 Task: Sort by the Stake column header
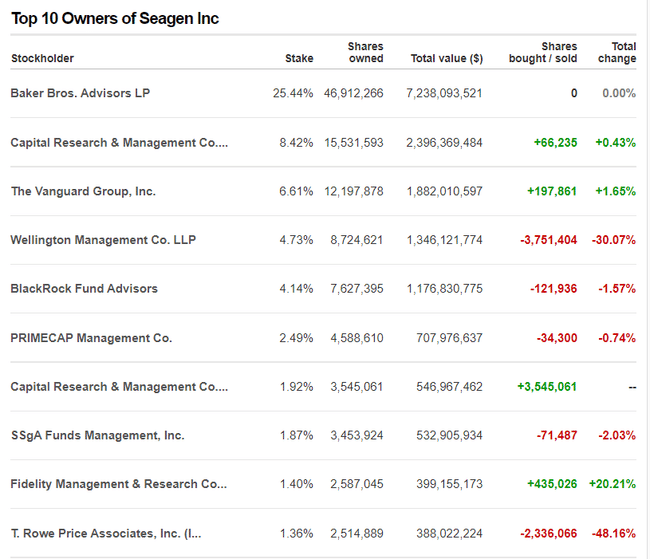tap(299, 59)
